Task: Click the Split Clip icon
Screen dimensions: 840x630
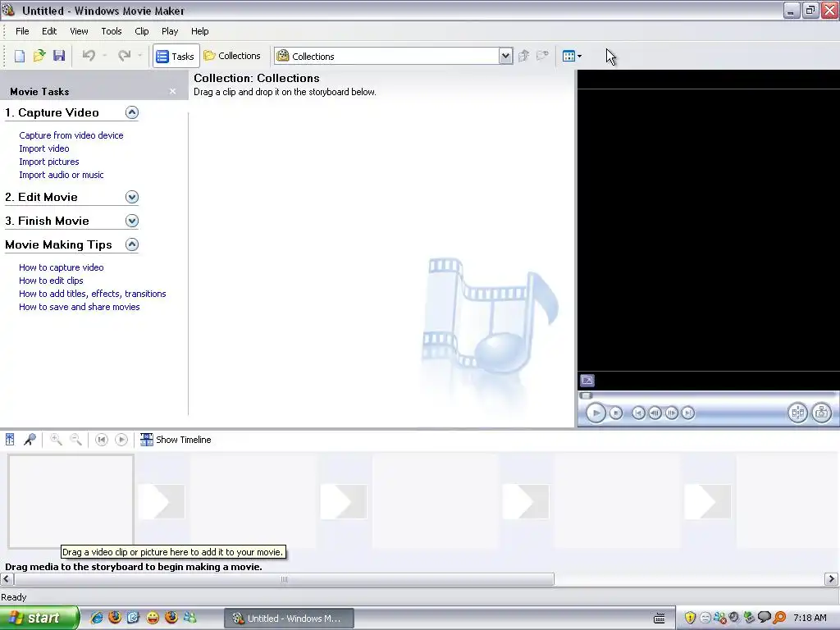Action: point(797,413)
